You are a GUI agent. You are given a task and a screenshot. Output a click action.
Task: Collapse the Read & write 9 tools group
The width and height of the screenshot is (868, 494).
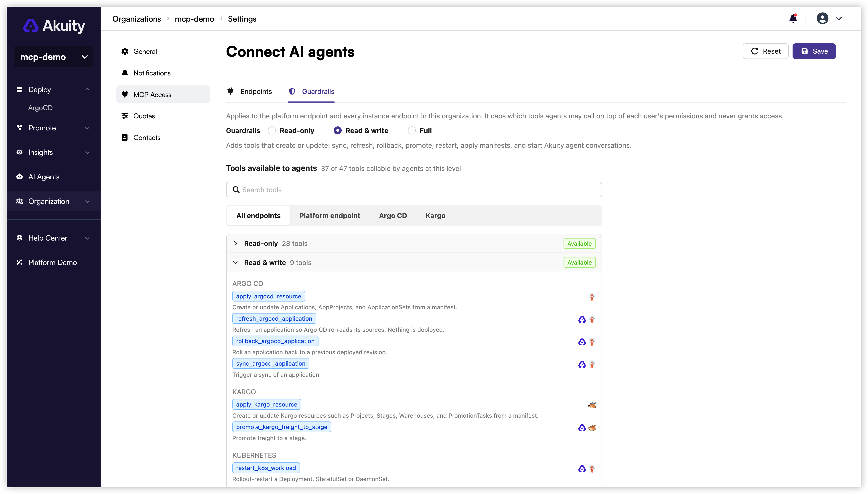tap(414, 262)
